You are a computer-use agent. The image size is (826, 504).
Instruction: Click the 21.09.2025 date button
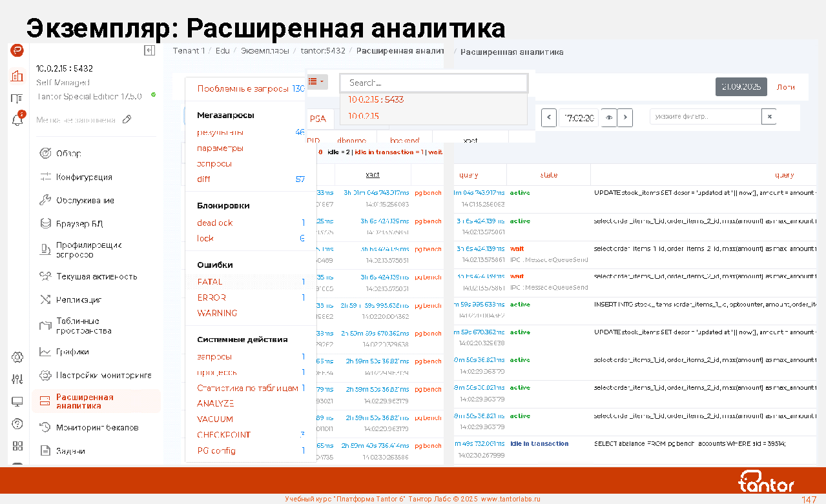click(x=741, y=87)
